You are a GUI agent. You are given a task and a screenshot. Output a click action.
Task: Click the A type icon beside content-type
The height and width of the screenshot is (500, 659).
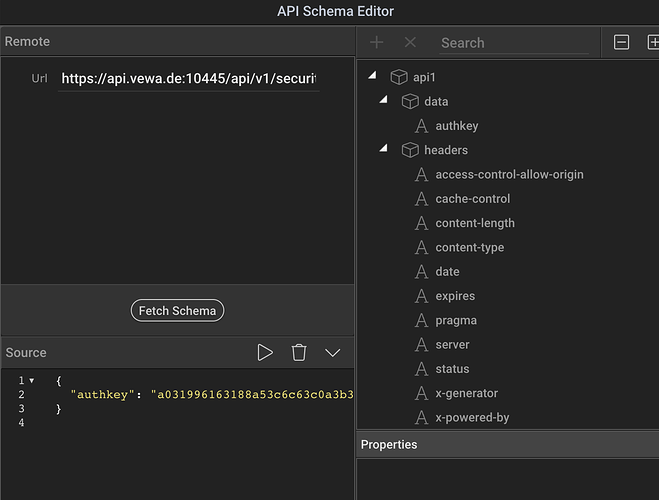(422, 247)
